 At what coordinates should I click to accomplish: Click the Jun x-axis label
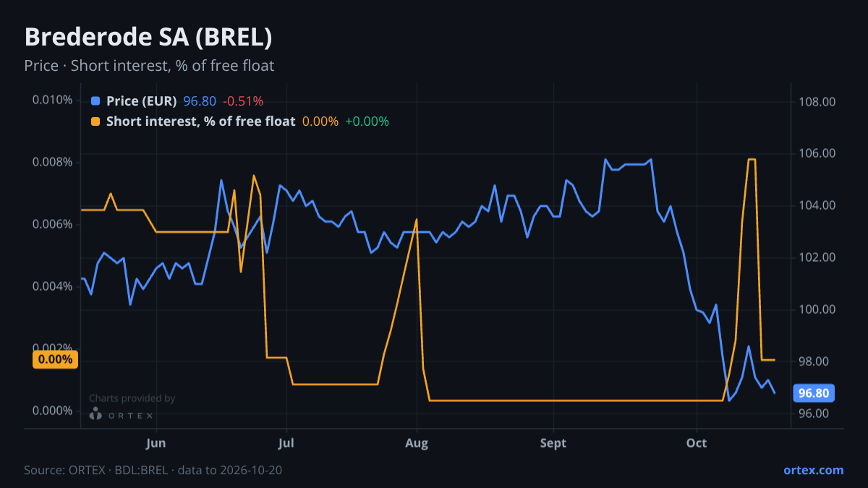(156, 442)
